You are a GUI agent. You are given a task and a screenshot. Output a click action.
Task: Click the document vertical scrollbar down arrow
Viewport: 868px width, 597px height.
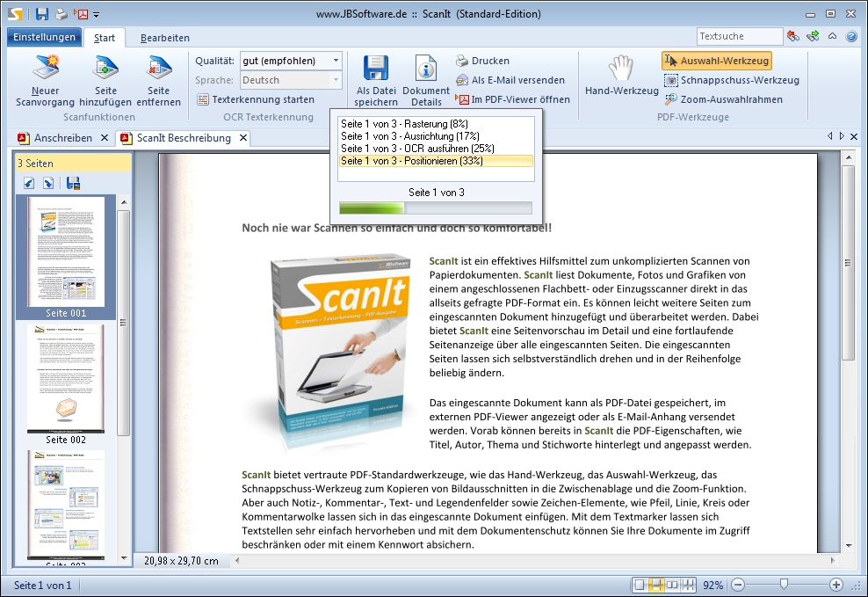849,545
